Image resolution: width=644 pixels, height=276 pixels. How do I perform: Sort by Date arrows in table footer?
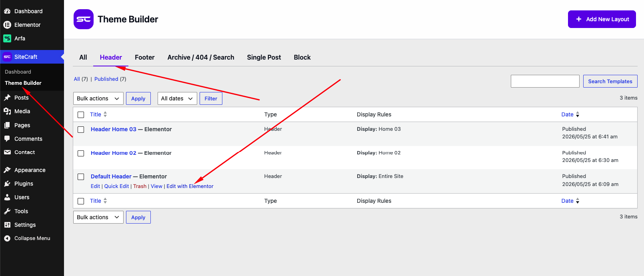pyautogui.click(x=578, y=201)
